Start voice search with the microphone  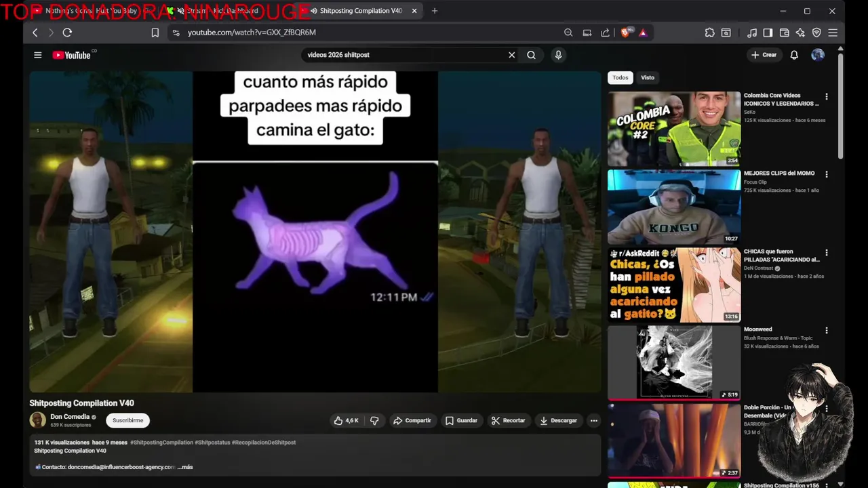point(558,55)
